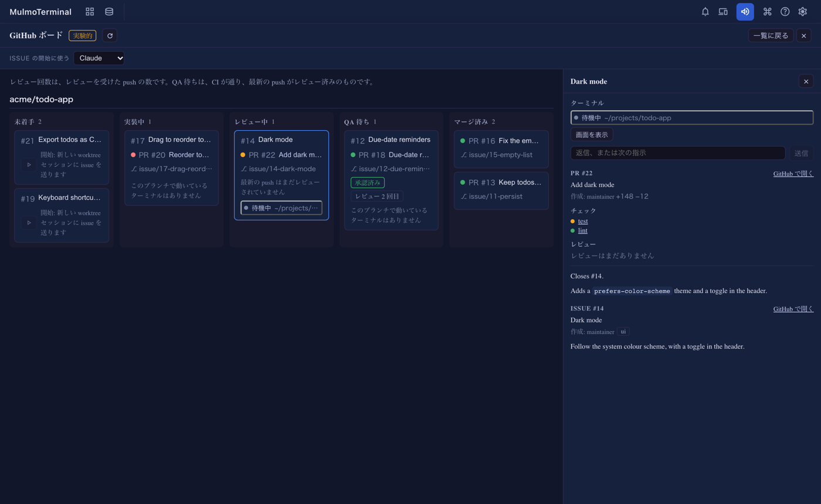821x504 pixels.
Task: Click the 送信 send button
Action: pyautogui.click(x=801, y=153)
